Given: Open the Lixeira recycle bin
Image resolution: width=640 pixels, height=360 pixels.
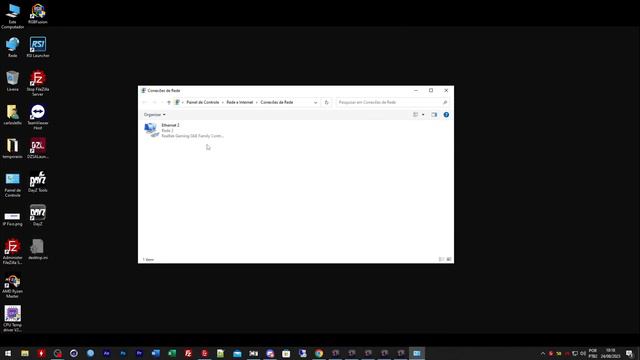Looking at the screenshot, I should [13, 81].
